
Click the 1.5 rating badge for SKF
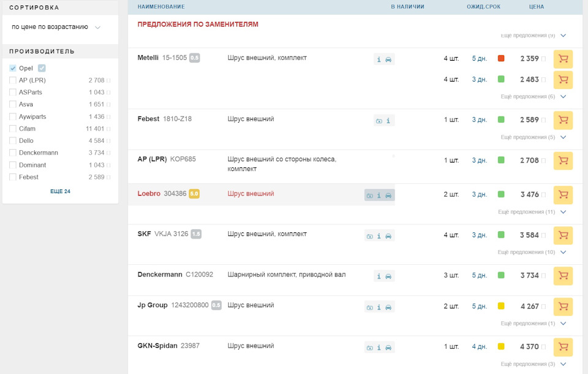[196, 234]
